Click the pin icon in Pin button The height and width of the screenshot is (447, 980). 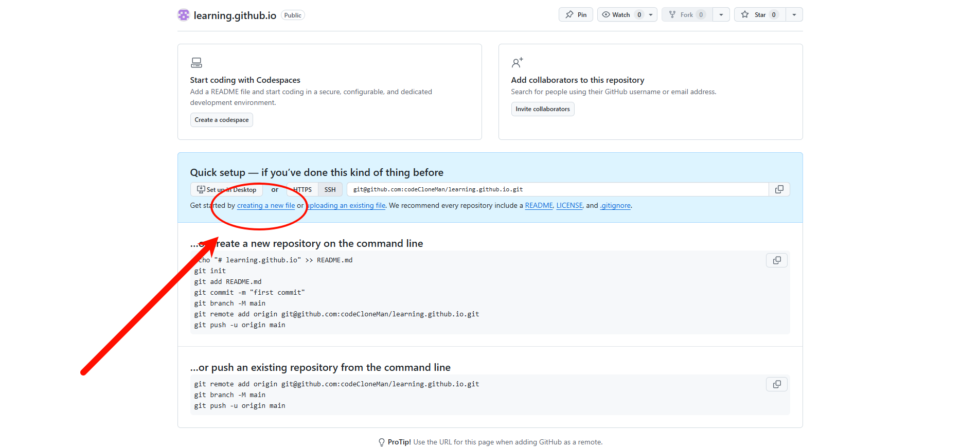tap(569, 14)
